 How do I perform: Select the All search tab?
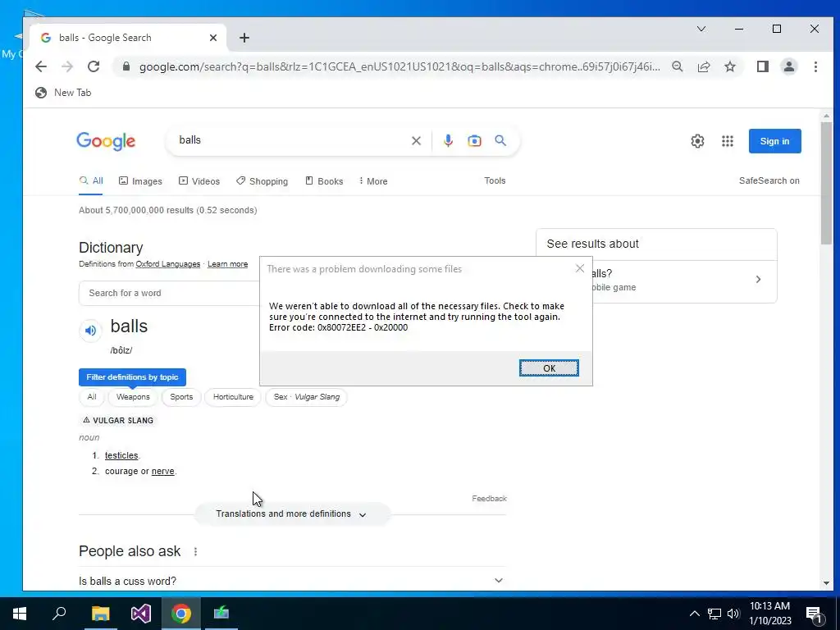click(91, 181)
